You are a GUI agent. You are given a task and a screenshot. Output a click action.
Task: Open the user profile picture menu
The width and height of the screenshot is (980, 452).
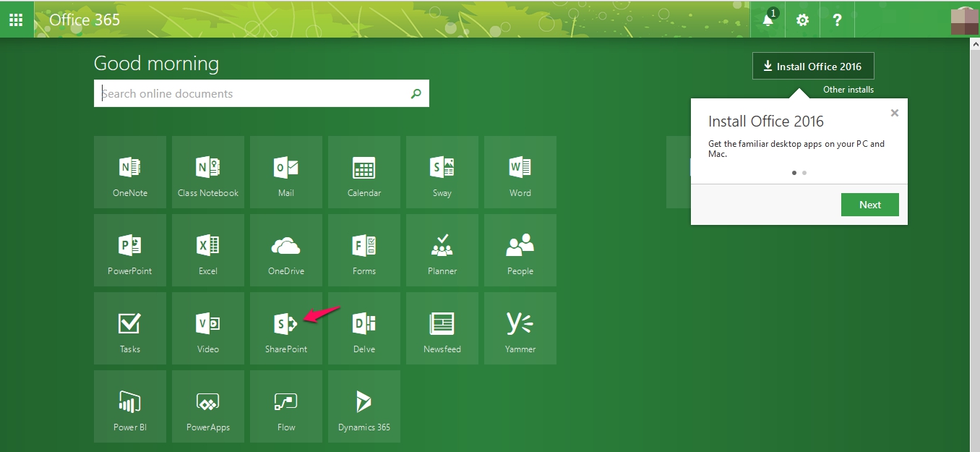click(x=964, y=20)
